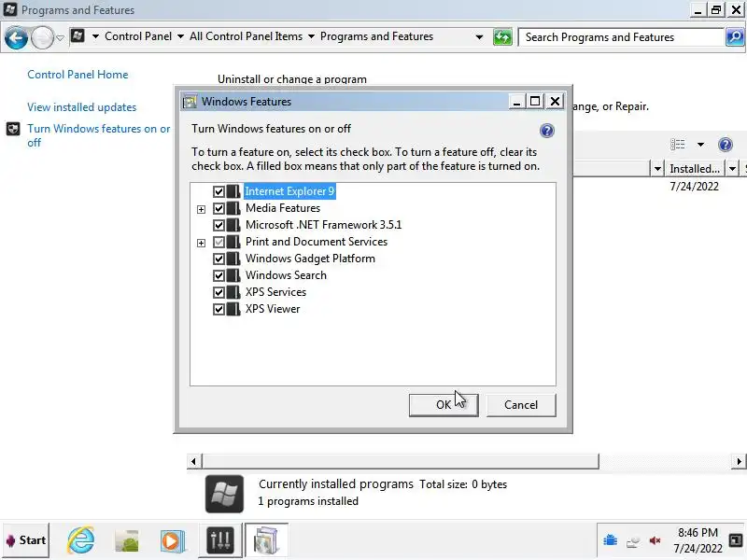Click the change view icon in toolbar

click(x=678, y=145)
